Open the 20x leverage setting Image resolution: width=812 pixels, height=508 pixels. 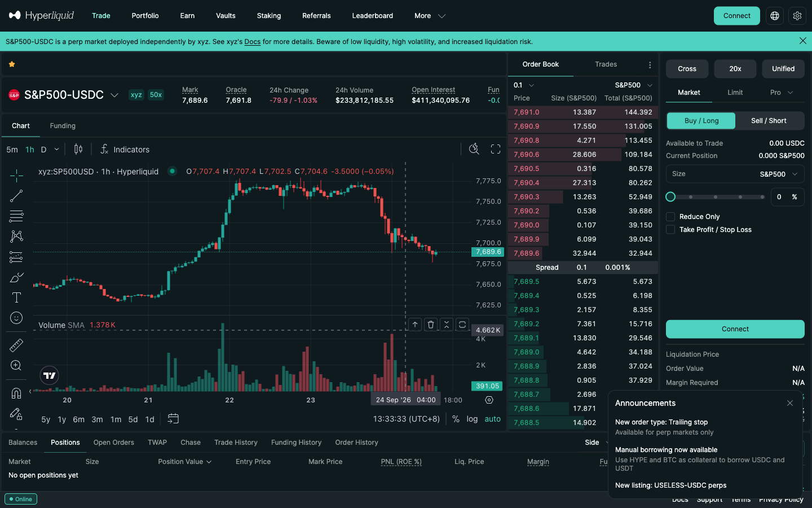tap(735, 69)
